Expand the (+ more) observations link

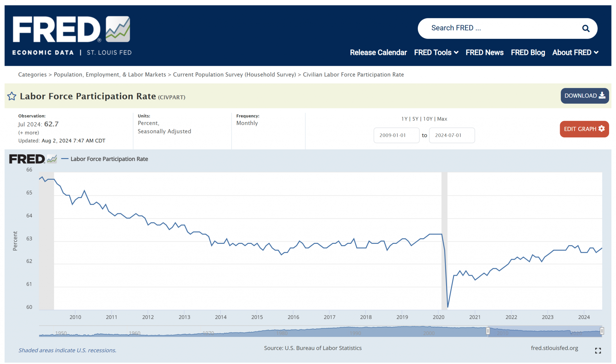click(x=29, y=133)
